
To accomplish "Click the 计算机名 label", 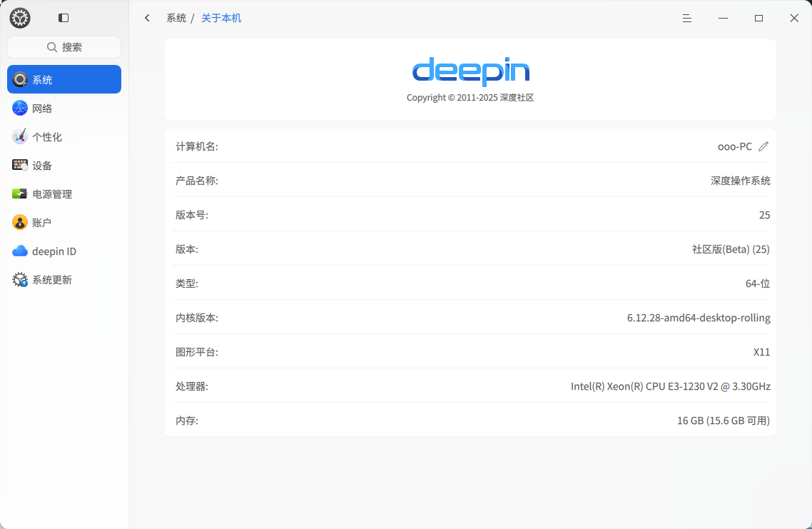I will tap(197, 146).
